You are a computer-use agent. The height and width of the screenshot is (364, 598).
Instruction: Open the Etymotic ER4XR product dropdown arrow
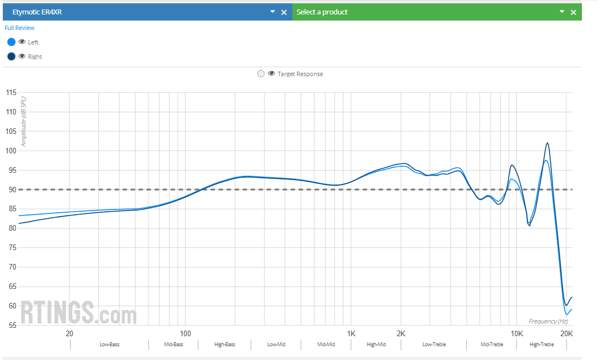pyautogui.click(x=272, y=12)
